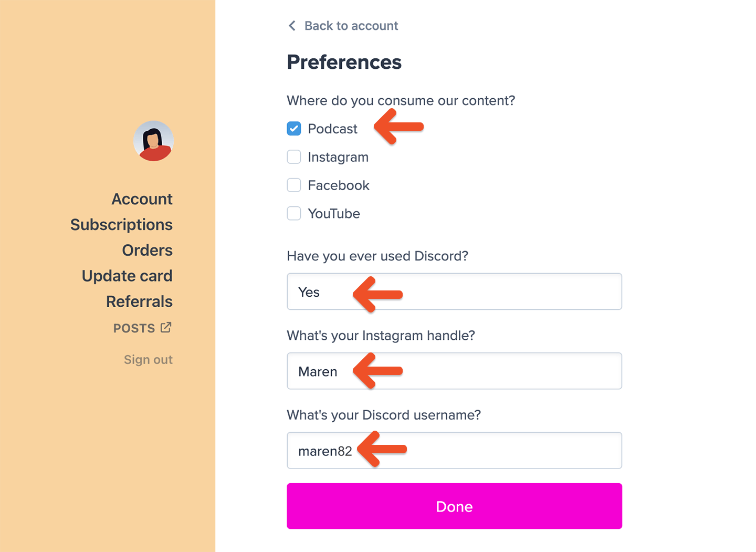This screenshot has height=552, width=756.
Task: Click the Instagram handle field containing Maren
Action: [x=454, y=371]
